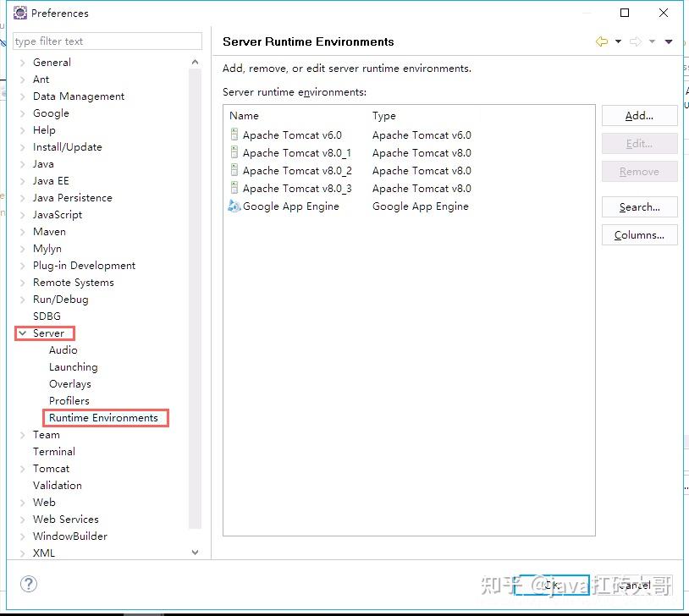Screen dimensions: 689x616
Task: Select the Validation preference page
Action: (x=57, y=486)
